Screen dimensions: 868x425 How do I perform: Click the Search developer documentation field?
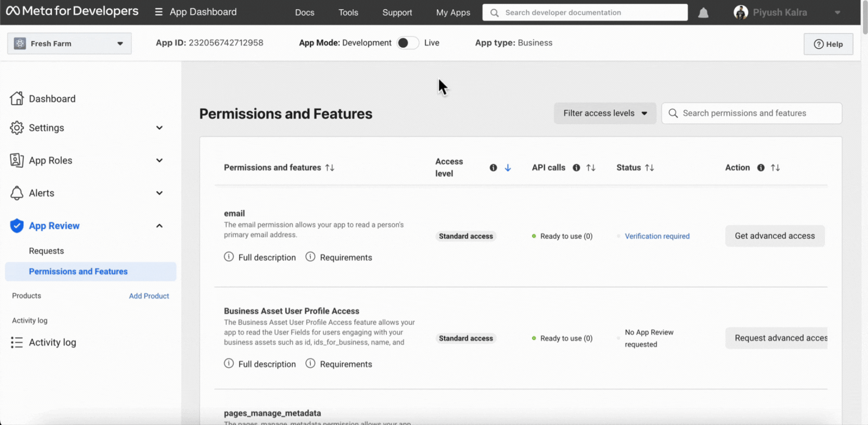click(x=585, y=13)
